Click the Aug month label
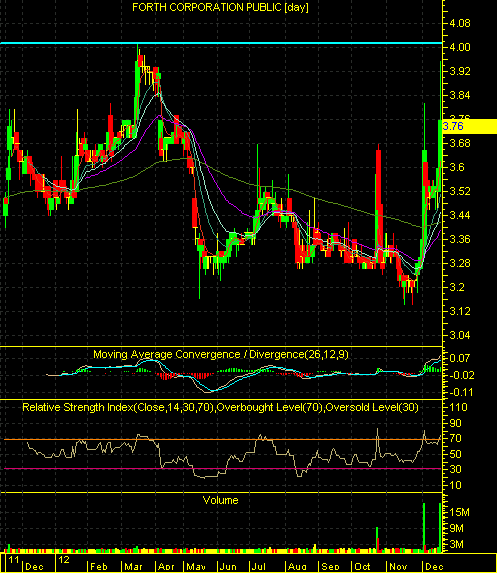 click(297, 567)
